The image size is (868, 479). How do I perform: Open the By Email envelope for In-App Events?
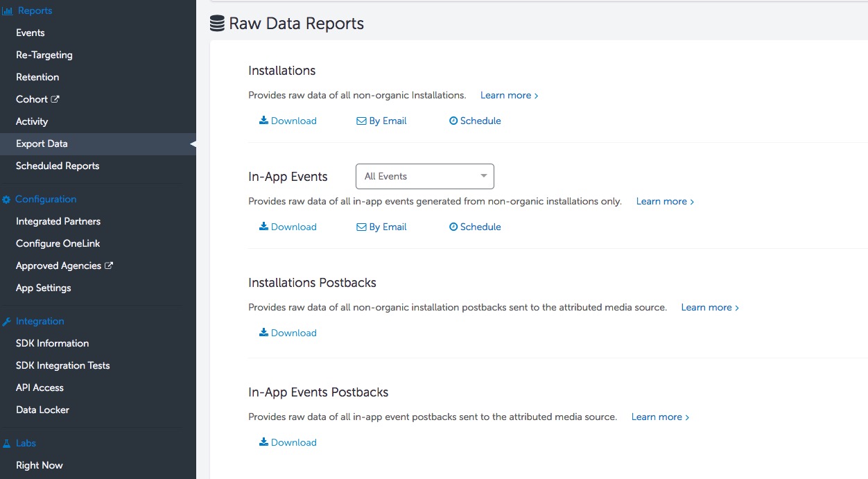(361, 227)
